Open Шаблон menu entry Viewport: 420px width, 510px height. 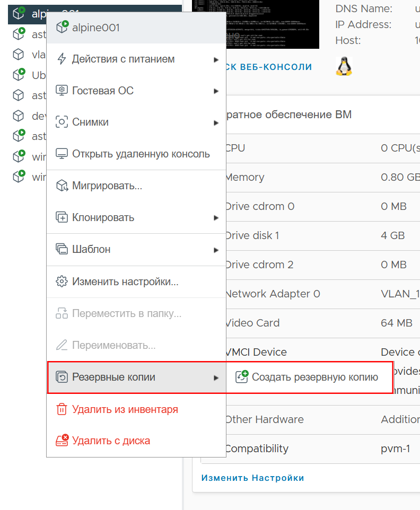tap(136, 249)
